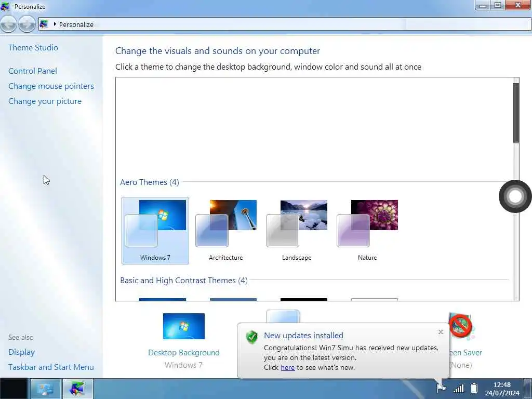Click 'here' link in update notification

coord(288,367)
